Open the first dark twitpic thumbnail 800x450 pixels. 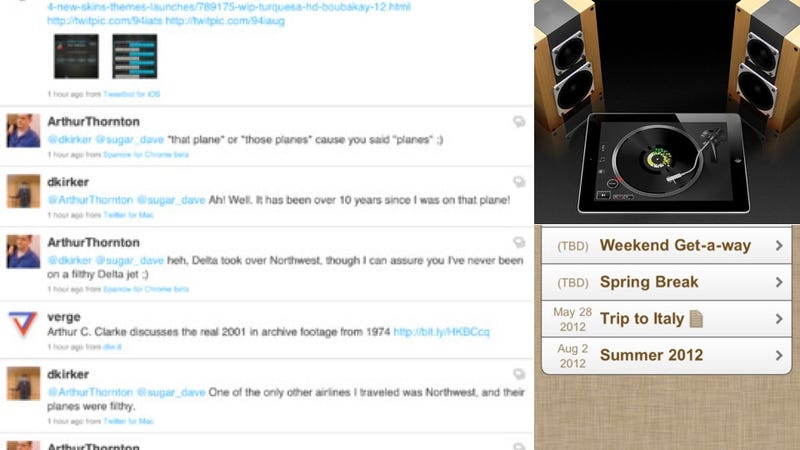point(77,56)
